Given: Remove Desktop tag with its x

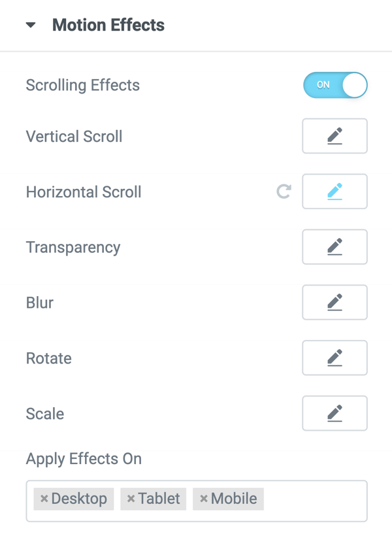Looking at the screenshot, I should pyautogui.click(x=44, y=499).
